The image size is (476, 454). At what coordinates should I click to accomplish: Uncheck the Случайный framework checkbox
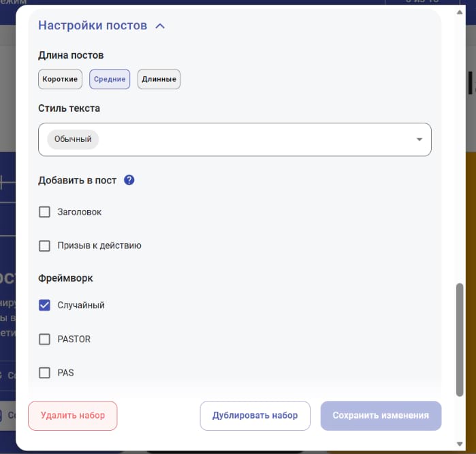click(45, 305)
